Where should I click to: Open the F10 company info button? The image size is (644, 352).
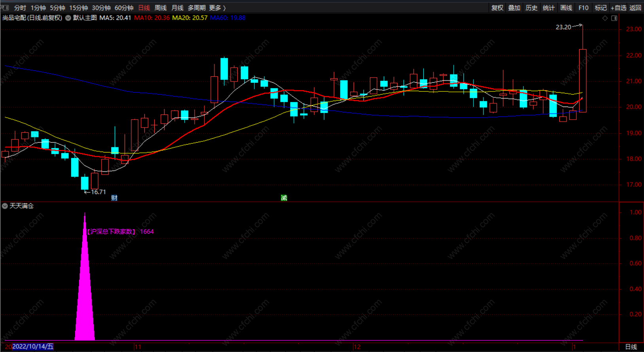coord(583,8)
